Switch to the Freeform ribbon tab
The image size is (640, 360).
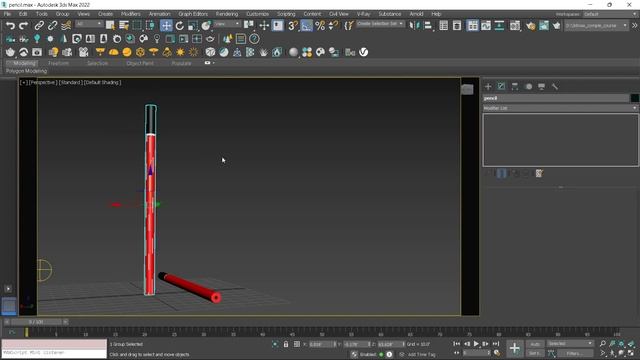coord(59,63)
